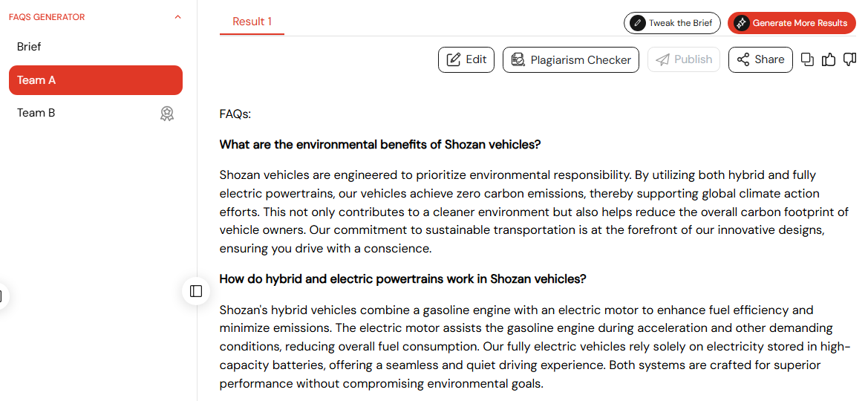Select the Team A sidebar item

click(96, 80)
